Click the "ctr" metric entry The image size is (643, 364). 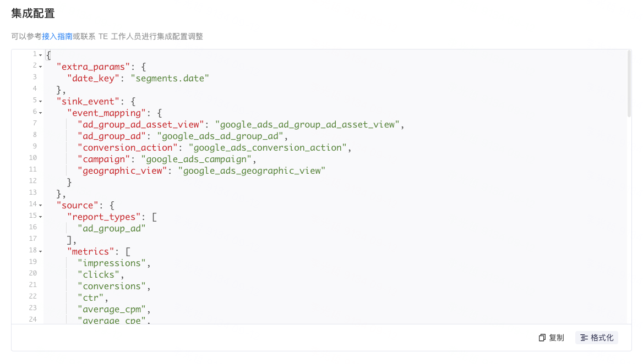point(91,297)
